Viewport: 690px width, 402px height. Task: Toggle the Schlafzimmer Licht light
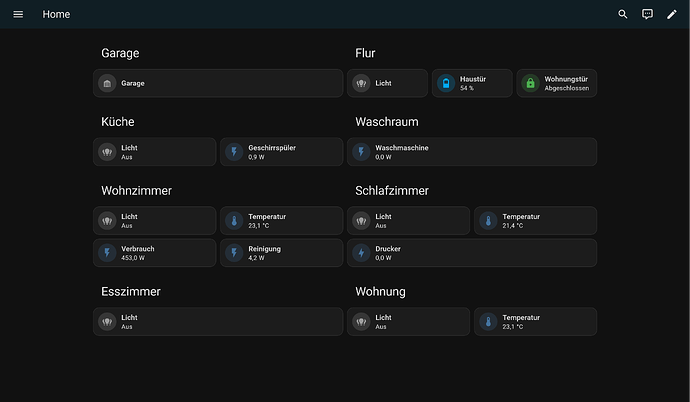click(361, 221)
